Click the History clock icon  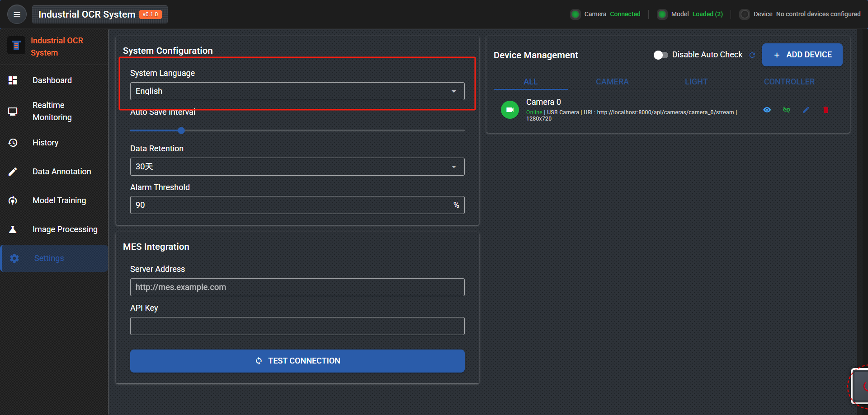(13, 143)
